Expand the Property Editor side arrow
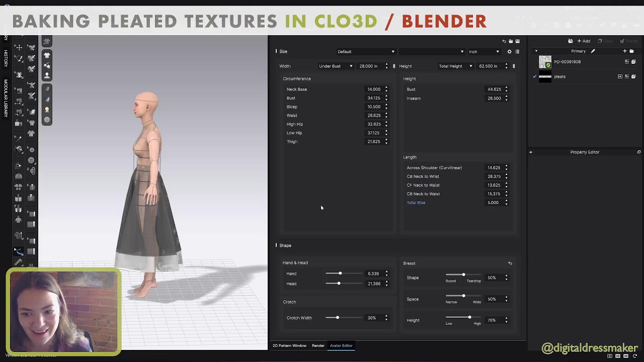Screen dimensions: 644x362 click(530, 152)
